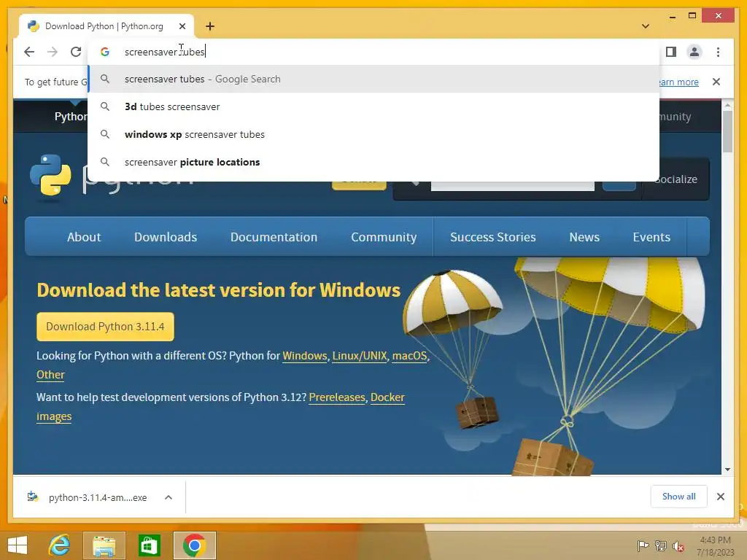Choose the '3d tubes screensaver' suggestion
Viewport: 747px width, 560px height.
[x=373, y=106]
